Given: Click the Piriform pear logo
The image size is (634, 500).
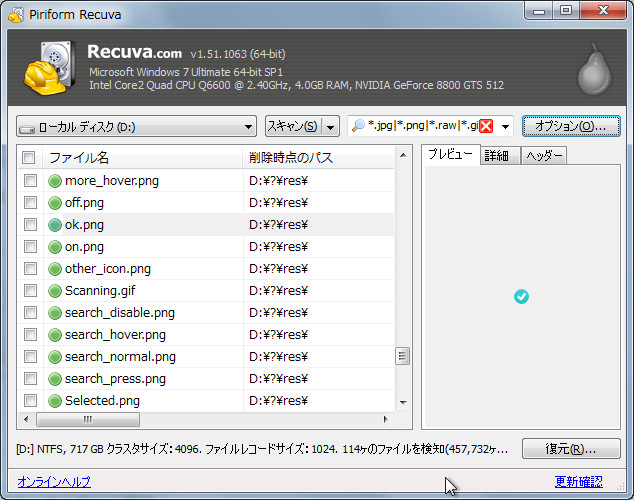Looking at the screenshot, I should [594, 70].
